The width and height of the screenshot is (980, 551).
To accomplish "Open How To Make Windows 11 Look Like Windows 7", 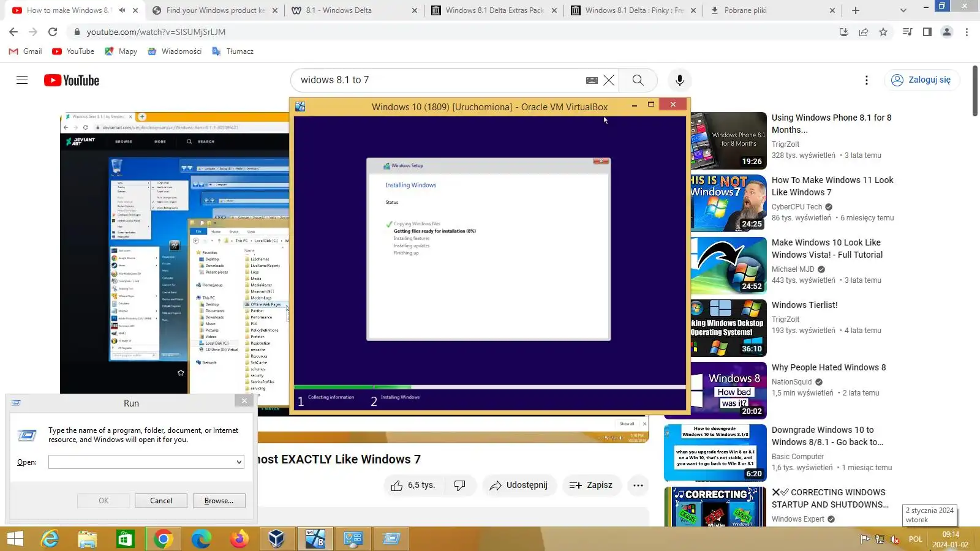I will coord(832,186).
